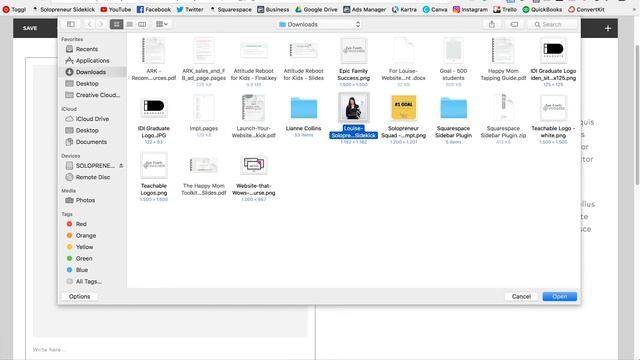Click the SAVE button behind dialog

pos(30,28)
